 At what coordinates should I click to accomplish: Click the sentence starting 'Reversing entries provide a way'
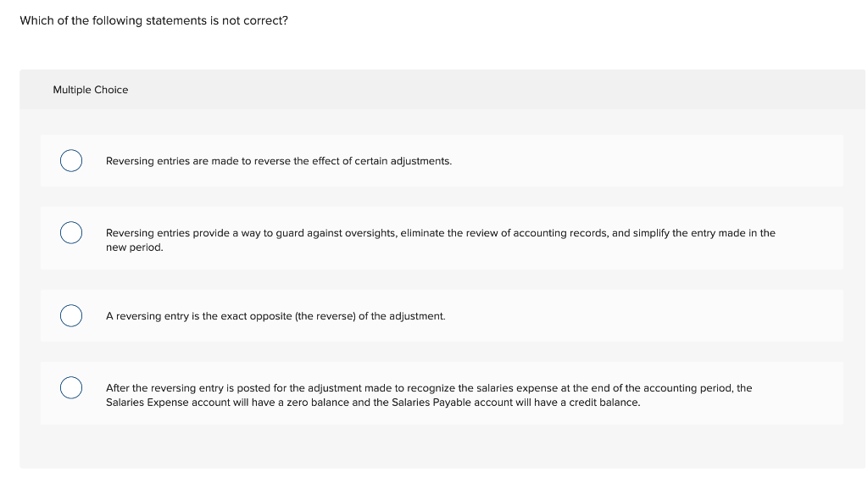441,240
